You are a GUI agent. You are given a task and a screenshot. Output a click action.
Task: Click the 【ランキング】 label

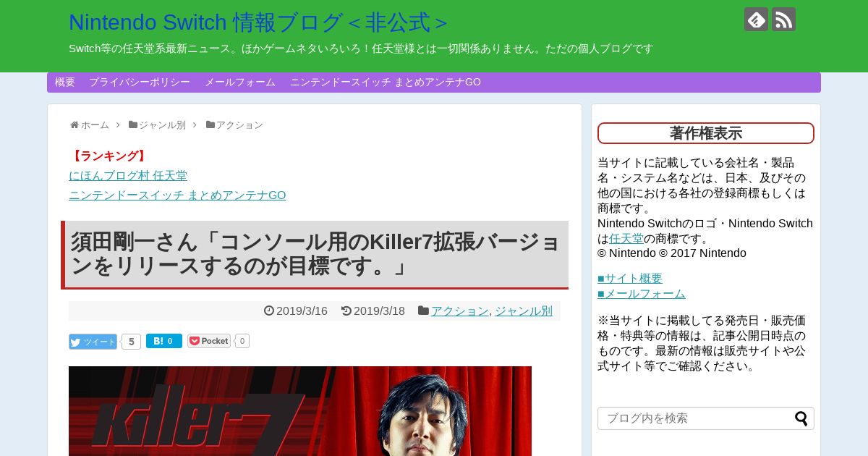[x=109, y=156]
